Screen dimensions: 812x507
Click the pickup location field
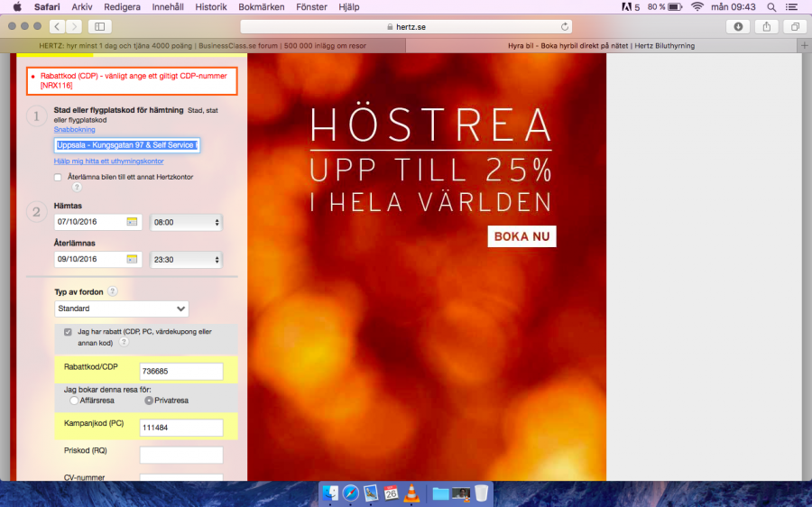[x=127, y=145]
